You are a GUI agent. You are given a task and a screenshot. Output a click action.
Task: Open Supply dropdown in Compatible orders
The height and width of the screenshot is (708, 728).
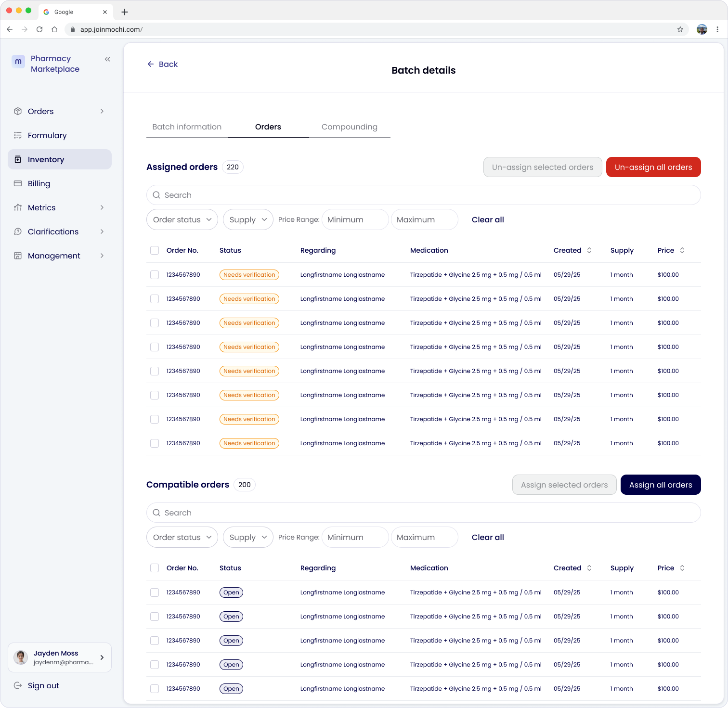tap(248, 537)
